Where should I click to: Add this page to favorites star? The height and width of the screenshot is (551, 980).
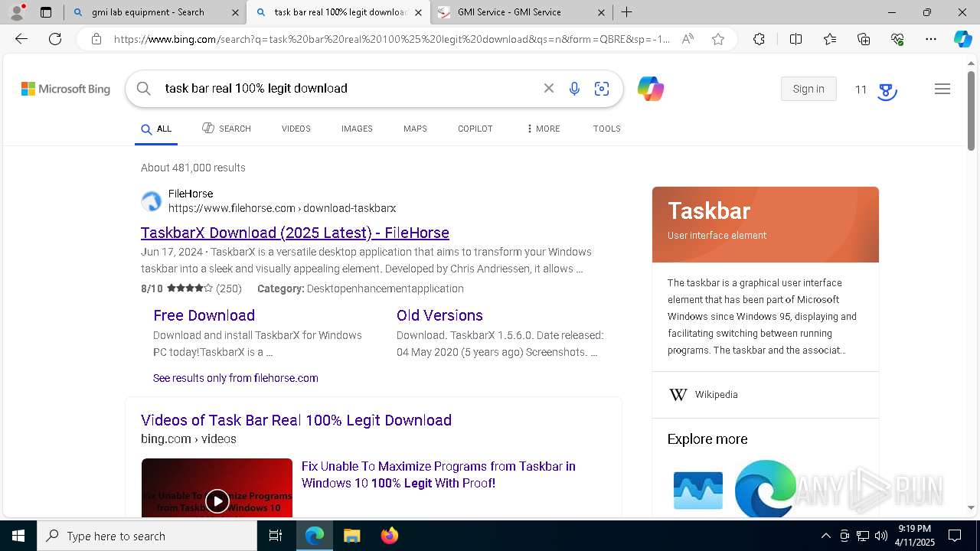718,39
